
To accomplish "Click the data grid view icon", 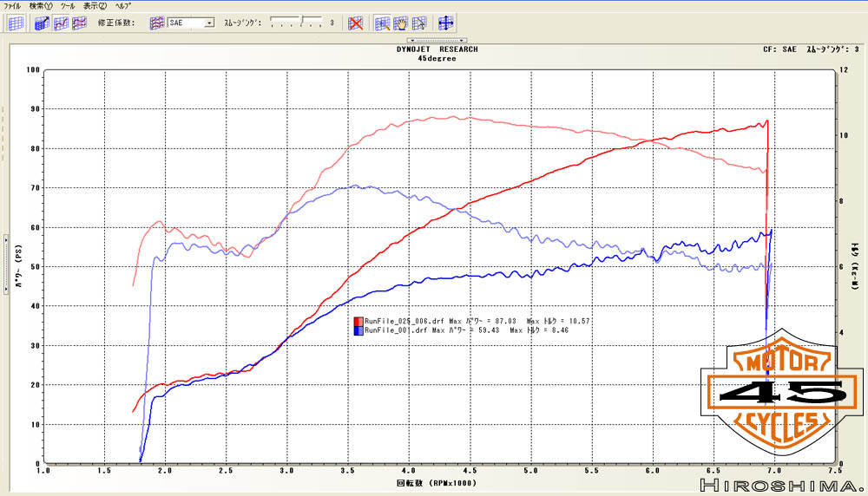I will coord(15,23).
